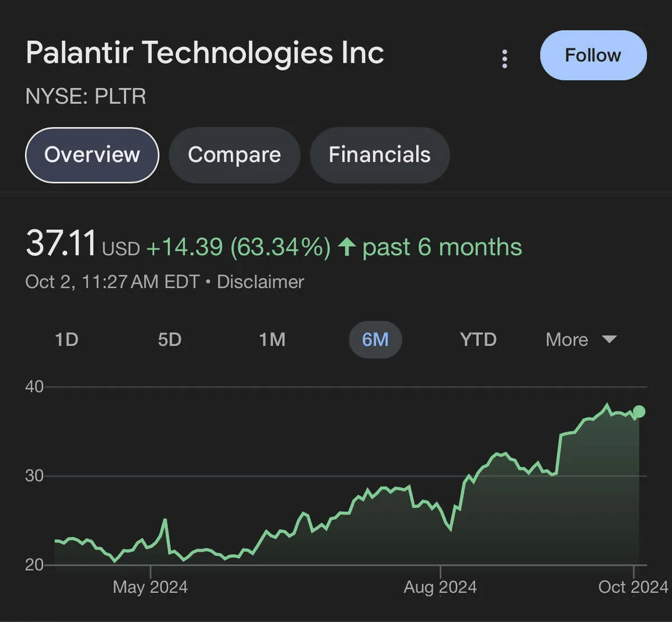Select the 5D time range

[170, 339]
